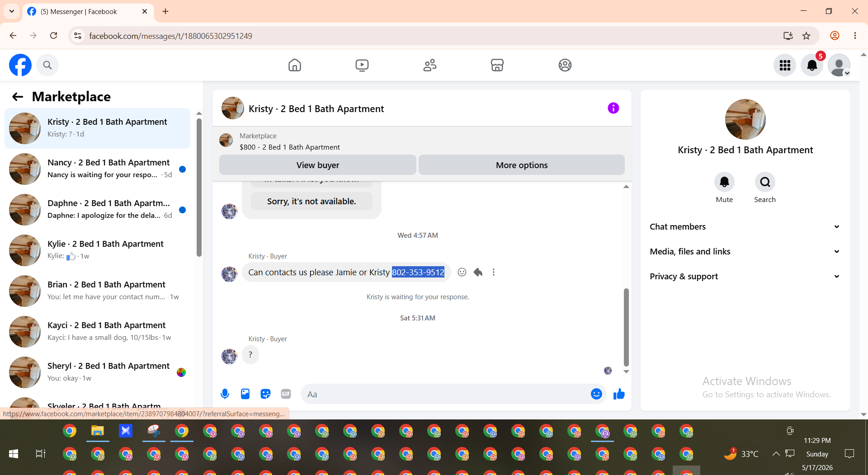
Task: Click Kristy's chat header title
Action: click(316, 109)
